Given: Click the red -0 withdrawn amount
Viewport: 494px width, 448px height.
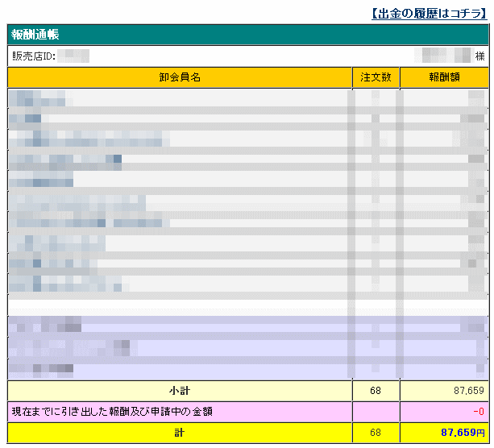Looking at the screenshot, I should [x=478, y=412].
